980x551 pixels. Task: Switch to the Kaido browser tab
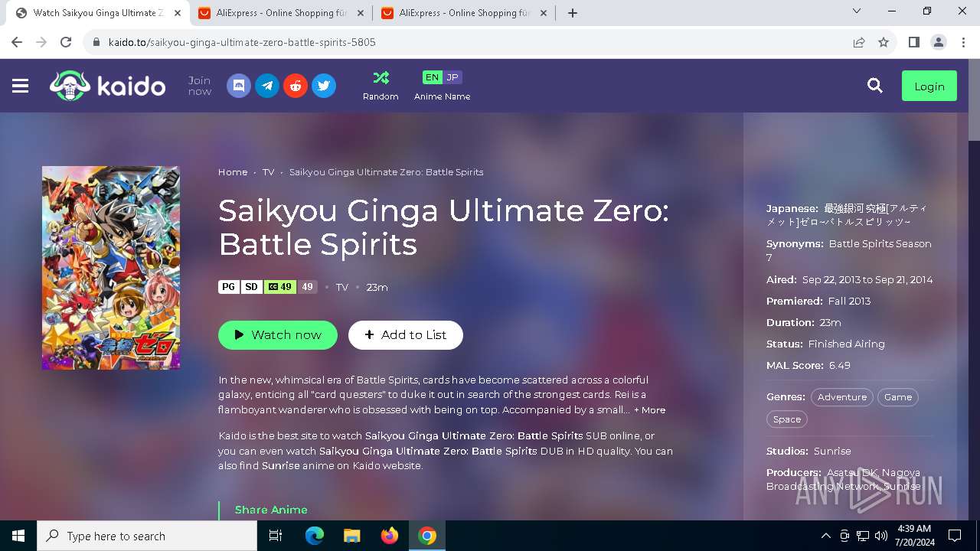(x=96, y=13)
